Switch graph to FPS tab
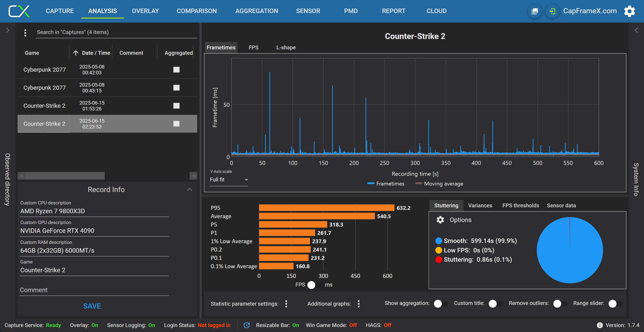Viewport: 644px width, 332px height. [253, 47]
